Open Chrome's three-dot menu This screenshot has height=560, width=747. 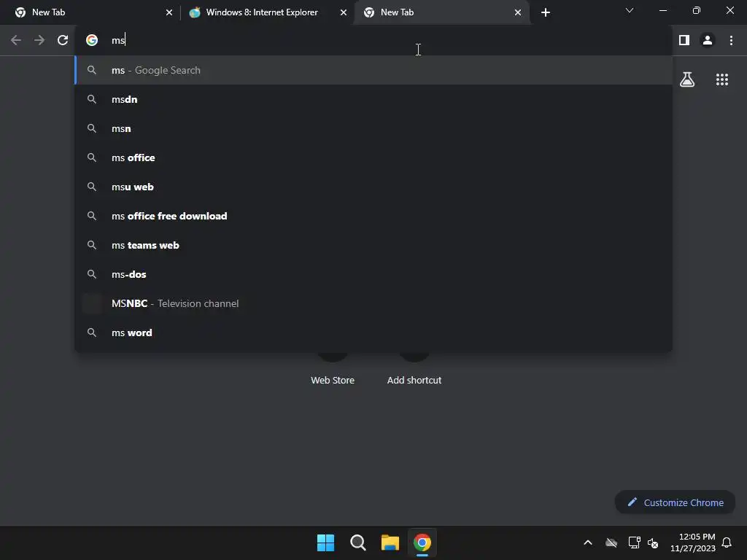click(x=731, y=41)
